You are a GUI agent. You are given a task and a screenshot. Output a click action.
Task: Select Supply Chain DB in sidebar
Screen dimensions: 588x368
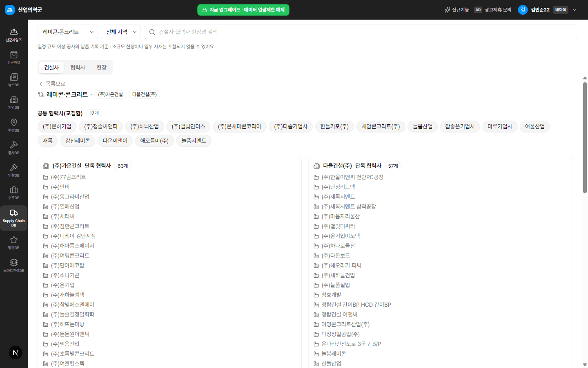coord(14,218)
